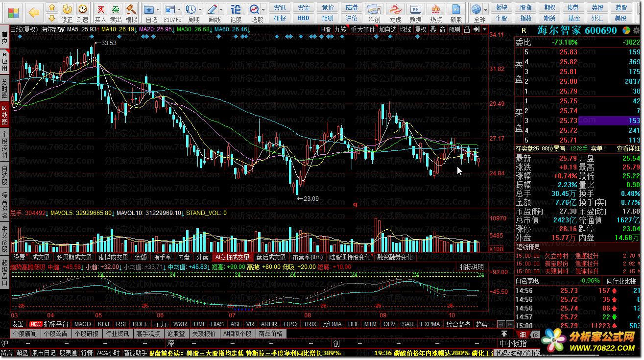Toggle 复权 price adjustment

coord(420,29)
